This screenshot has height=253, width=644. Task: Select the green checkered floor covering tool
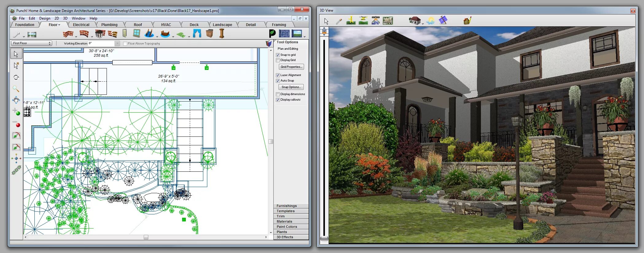pos(181,34)
